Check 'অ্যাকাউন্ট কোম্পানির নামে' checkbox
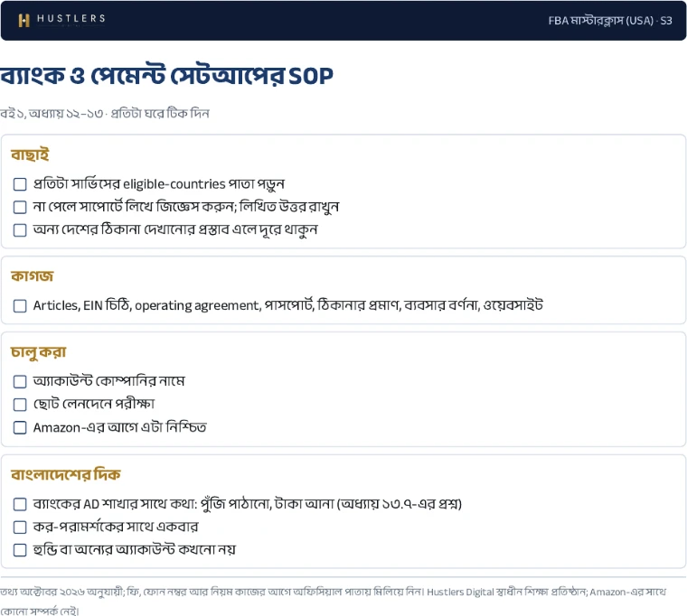Viewport: 687px width, 616px height. tap(20, 381)
